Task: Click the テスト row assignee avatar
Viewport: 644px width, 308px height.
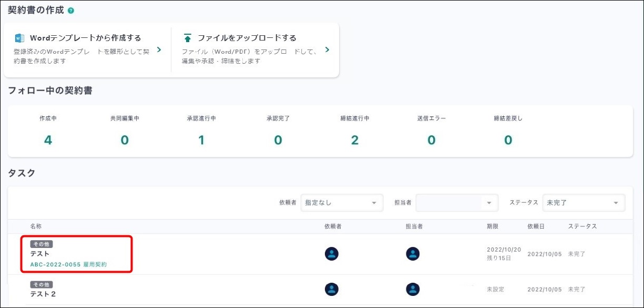Action: click(413, 254)
